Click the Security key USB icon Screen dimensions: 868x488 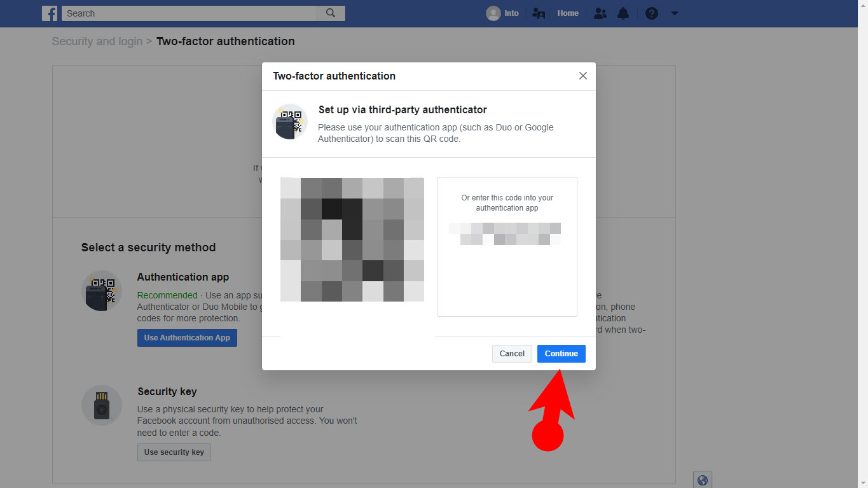102,405
